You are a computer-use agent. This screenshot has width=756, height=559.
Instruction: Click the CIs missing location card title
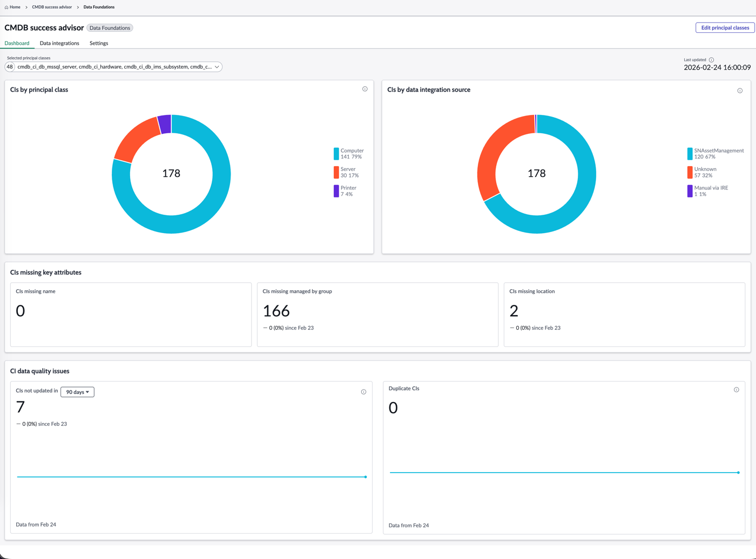point(532,291)
